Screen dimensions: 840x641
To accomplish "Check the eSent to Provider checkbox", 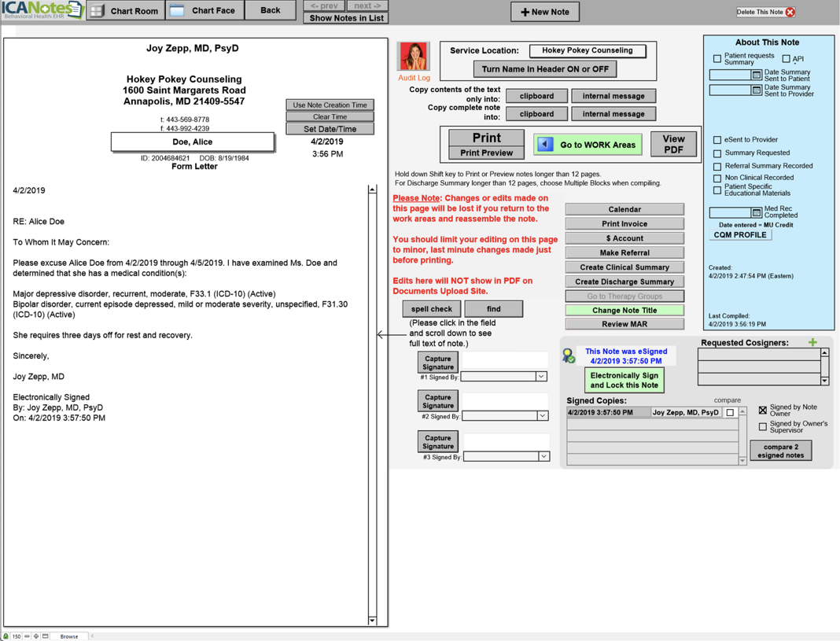I will 717,140.
